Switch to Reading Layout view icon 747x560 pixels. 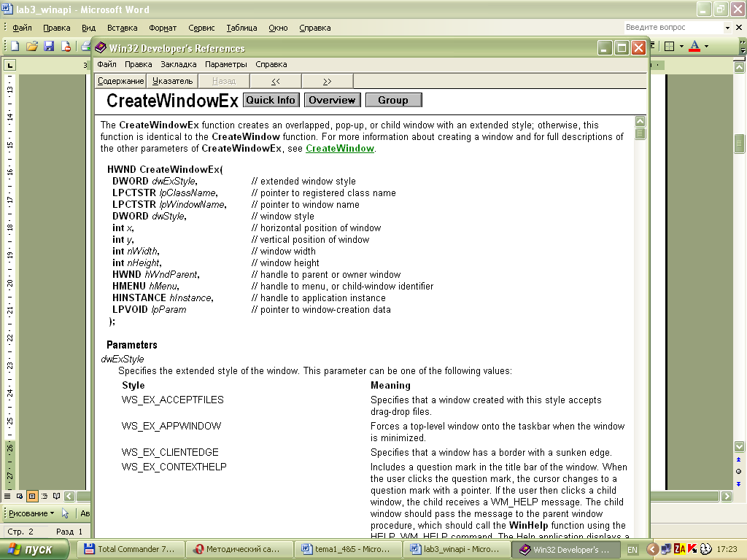[57, 496]
